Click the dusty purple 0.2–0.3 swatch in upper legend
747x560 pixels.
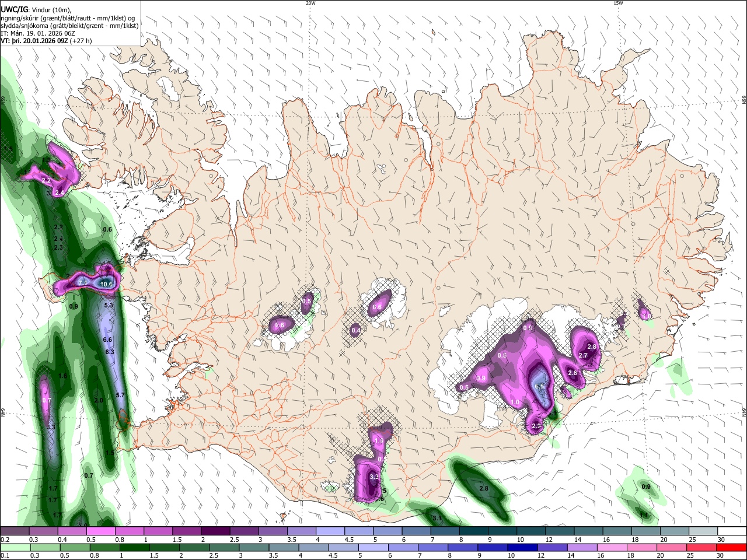pos(15,531)
